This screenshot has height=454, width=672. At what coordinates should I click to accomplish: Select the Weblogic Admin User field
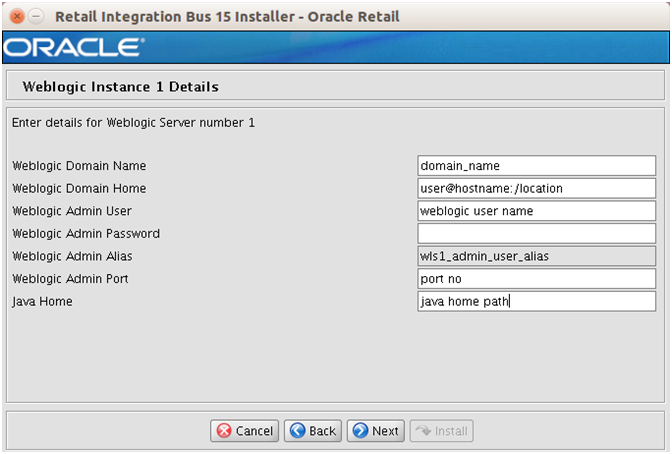[537, 211]
